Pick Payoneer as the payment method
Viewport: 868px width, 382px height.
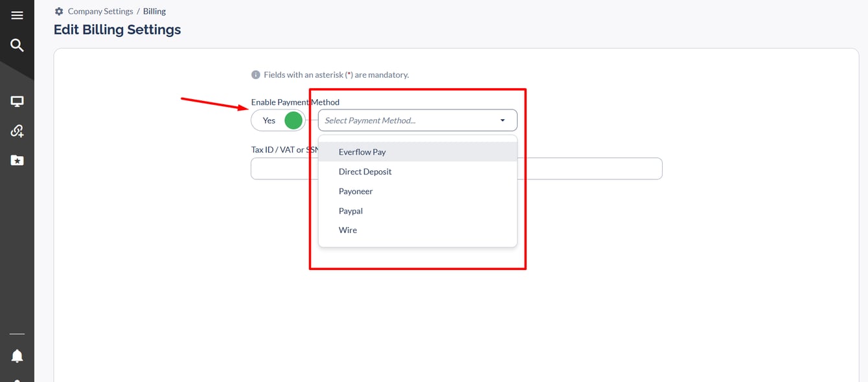coord(356,192)
